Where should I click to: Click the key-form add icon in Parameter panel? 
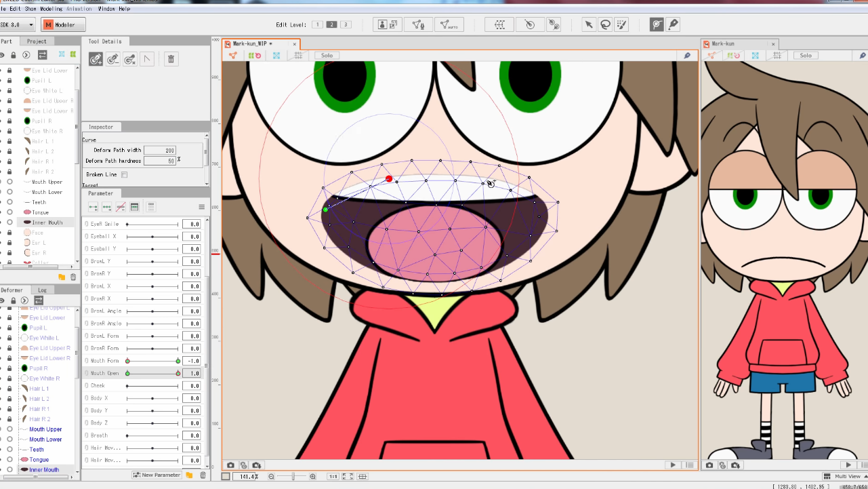(x=94, y=207)
